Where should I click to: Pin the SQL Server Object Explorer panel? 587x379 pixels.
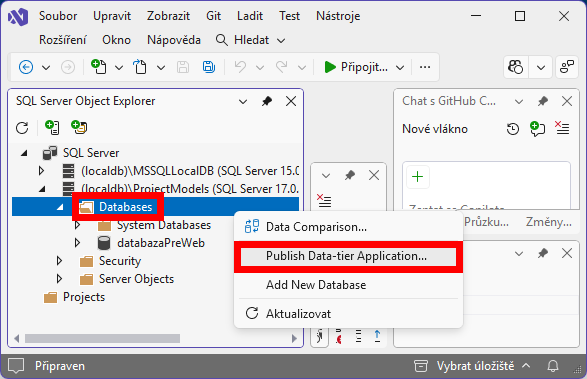point(267,101)
